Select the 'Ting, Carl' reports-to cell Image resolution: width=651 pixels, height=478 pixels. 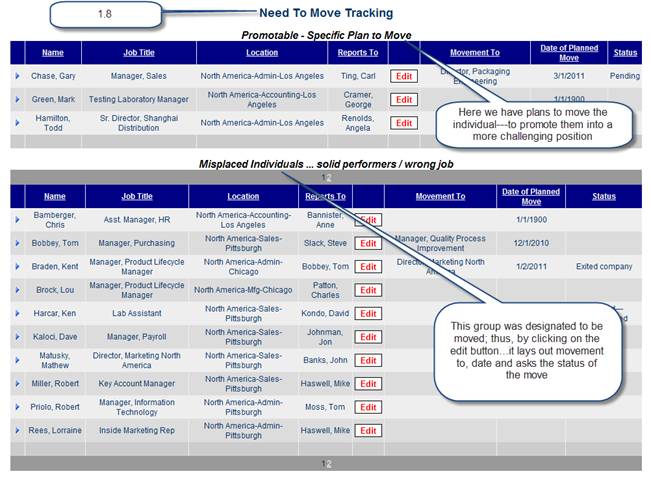pos(358,76)
